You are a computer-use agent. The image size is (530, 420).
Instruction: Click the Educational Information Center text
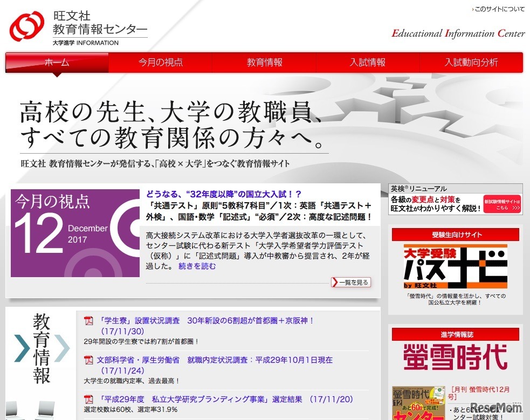[458, 33]
